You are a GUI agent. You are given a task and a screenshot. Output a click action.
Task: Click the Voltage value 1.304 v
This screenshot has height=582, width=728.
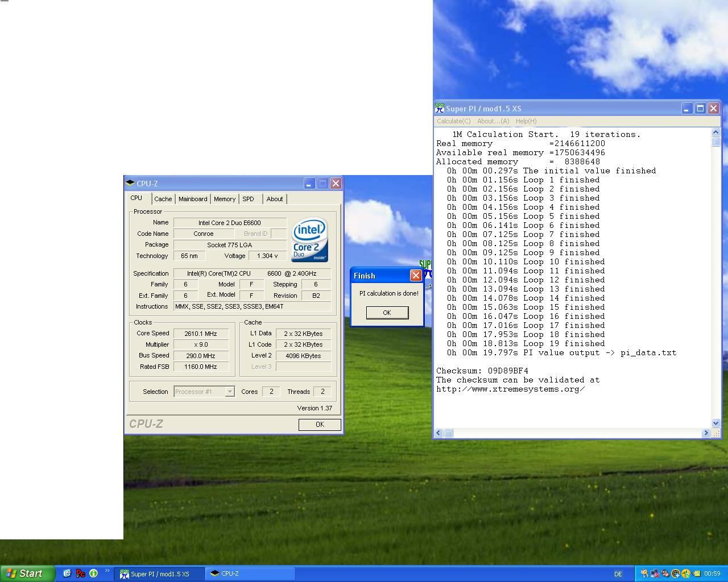click(267, 256)
